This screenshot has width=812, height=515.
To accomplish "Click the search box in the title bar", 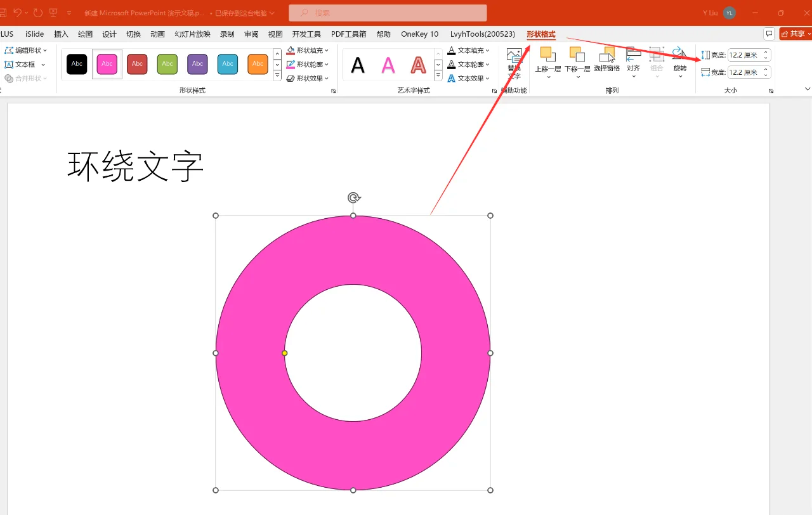I will (388, 13).
